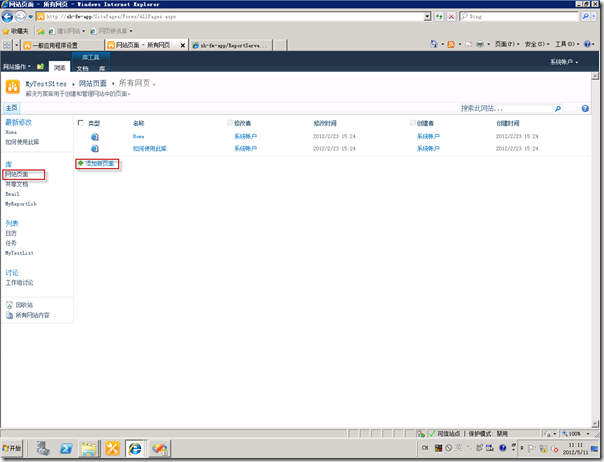The image size is (604, 462).
Task: Click inside the Bing search box
Action: pyautogui.click(x=520, y=17)
